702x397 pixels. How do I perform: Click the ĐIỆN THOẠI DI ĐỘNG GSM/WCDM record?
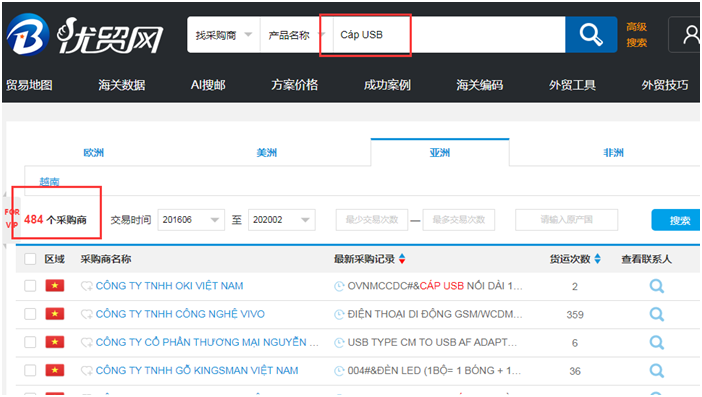pos(435,314)
